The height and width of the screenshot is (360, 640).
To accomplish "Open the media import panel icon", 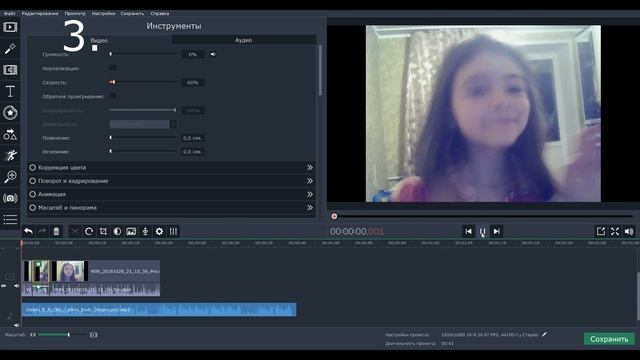I will point(10,27).
